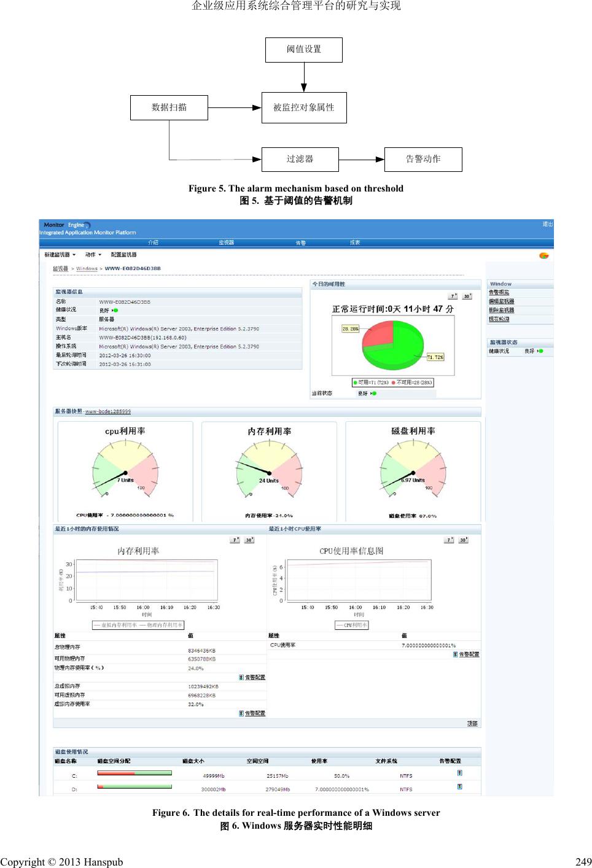Click 30-day icon above CPU usage chart
This screenshot has height=868, width=592.
[463, 540]
